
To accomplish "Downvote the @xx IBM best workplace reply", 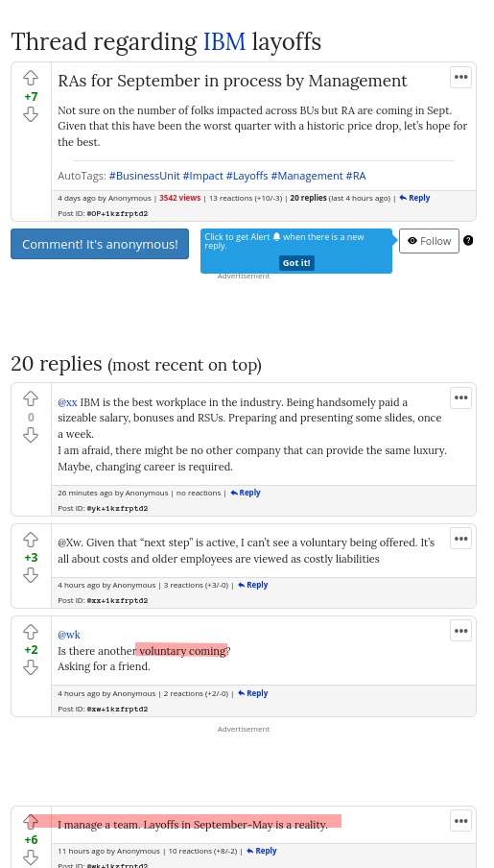I will point(31,436).
